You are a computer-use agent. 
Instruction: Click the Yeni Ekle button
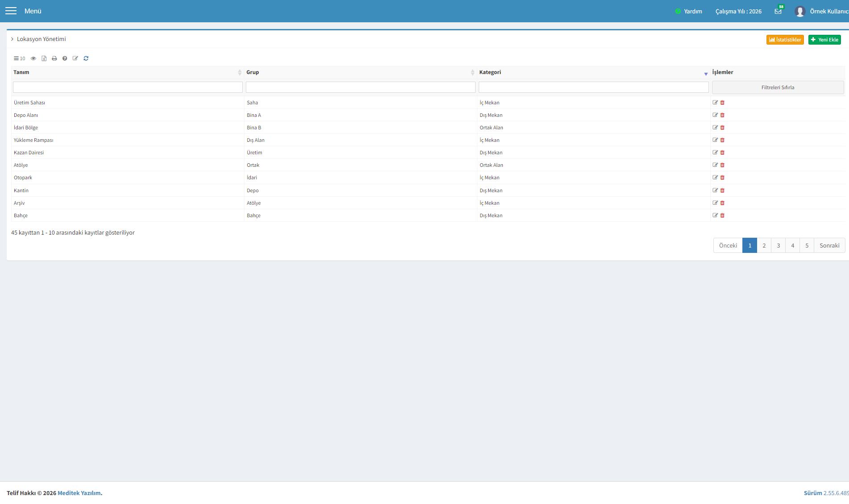point(824,40)
